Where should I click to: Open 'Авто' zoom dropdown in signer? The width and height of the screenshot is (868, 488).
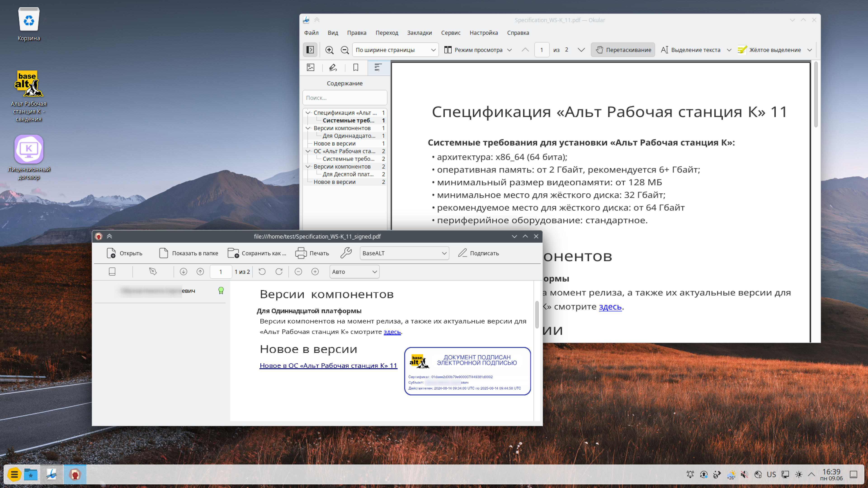tap(354, 272)
